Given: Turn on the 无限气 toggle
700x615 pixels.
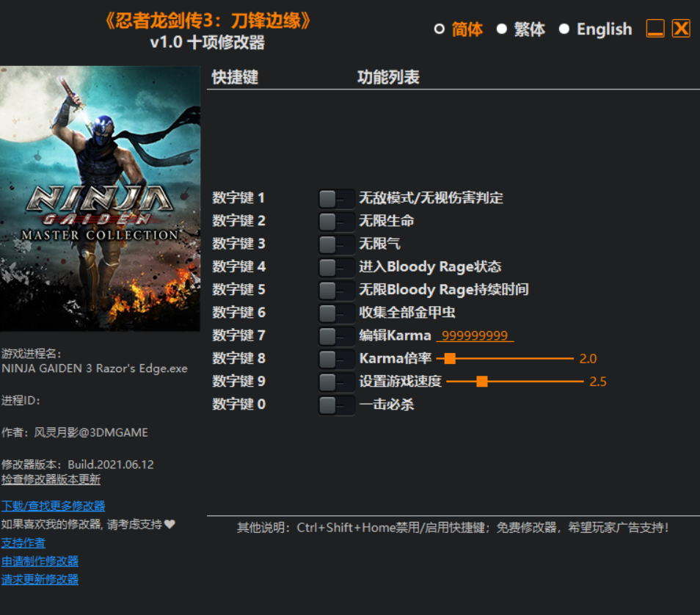Looking at the screenshot, I should (336, 244).
